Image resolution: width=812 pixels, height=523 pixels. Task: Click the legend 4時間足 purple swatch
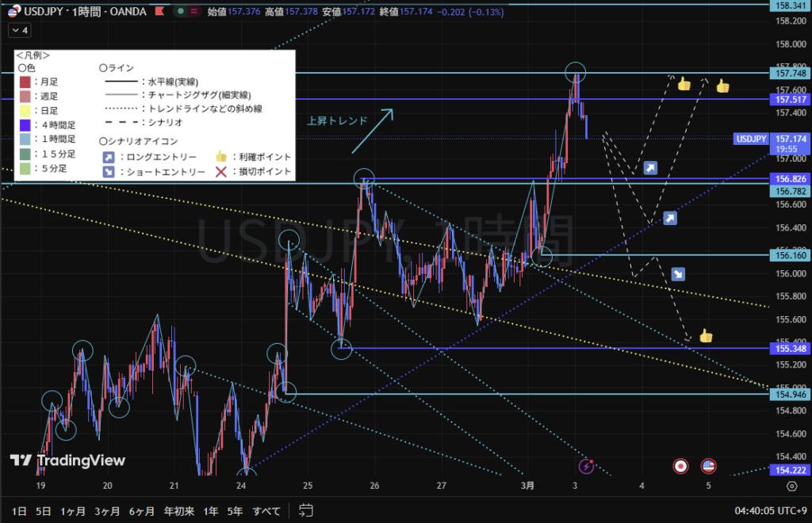(x=25, y=125)
